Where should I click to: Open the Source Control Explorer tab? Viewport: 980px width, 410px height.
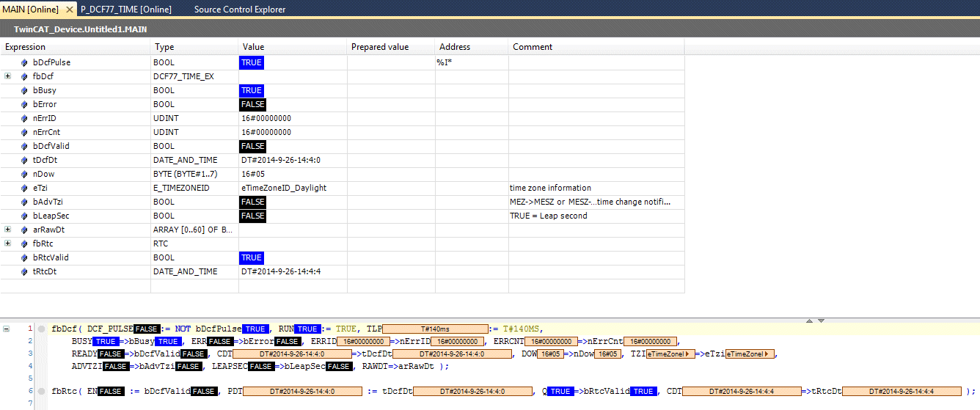[x=240, y=10]
